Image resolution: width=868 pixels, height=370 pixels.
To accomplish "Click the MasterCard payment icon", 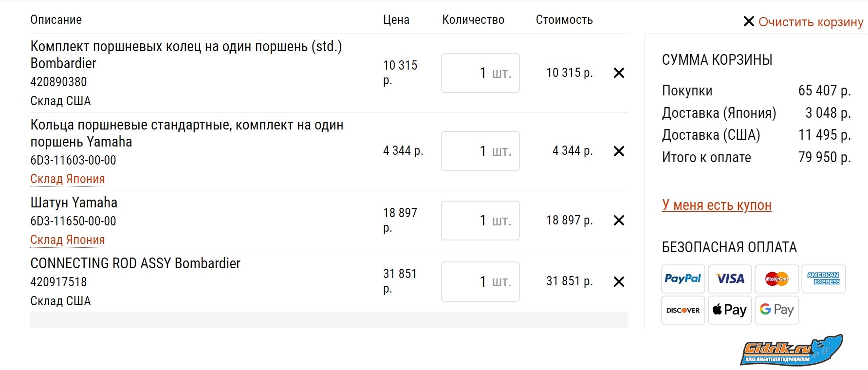I will pyautogui.click(x=776, y=279).
